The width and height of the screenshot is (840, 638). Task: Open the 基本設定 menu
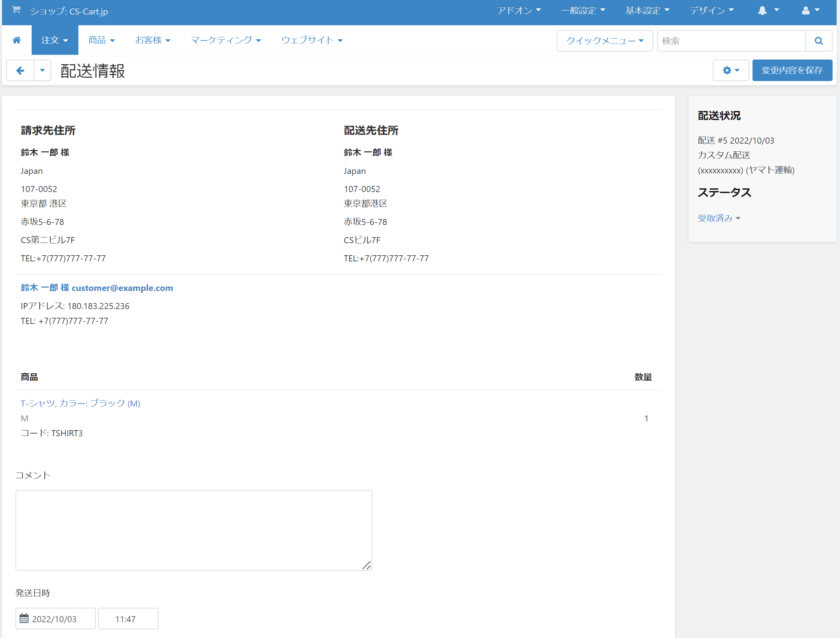coord(647,11)
